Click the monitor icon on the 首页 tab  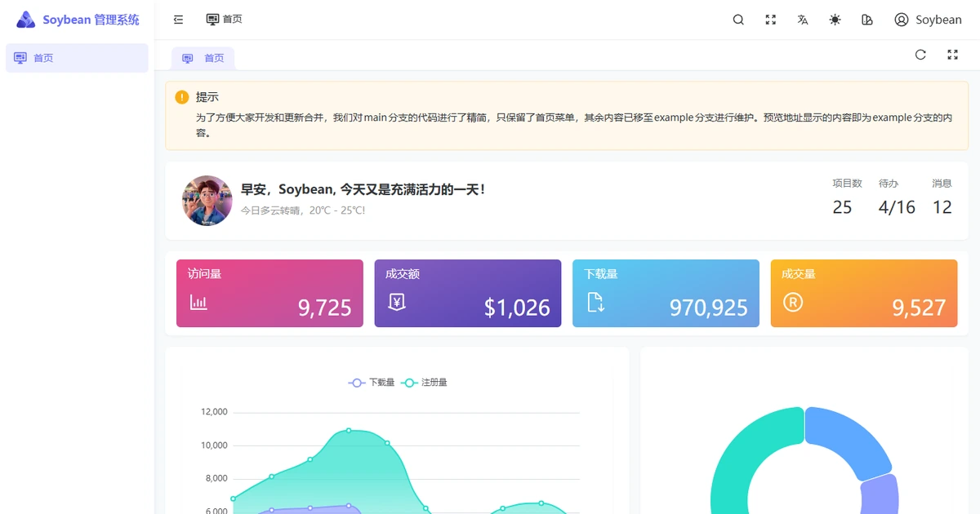188,59
